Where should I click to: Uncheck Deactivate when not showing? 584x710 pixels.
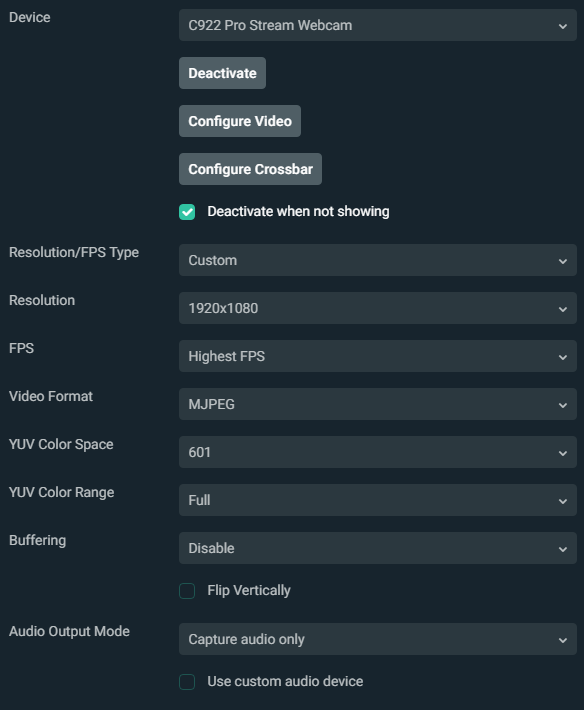(187, 212)
